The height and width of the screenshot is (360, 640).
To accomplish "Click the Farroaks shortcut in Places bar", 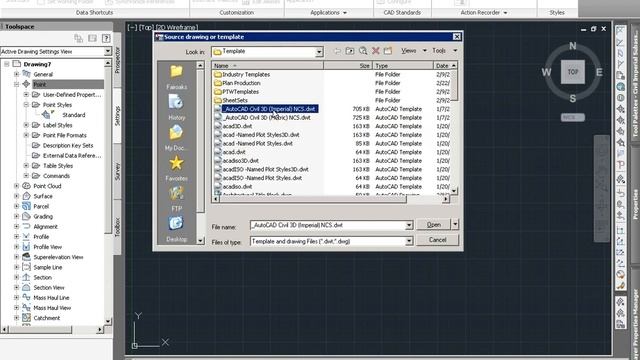I will (x=176, y=76).
